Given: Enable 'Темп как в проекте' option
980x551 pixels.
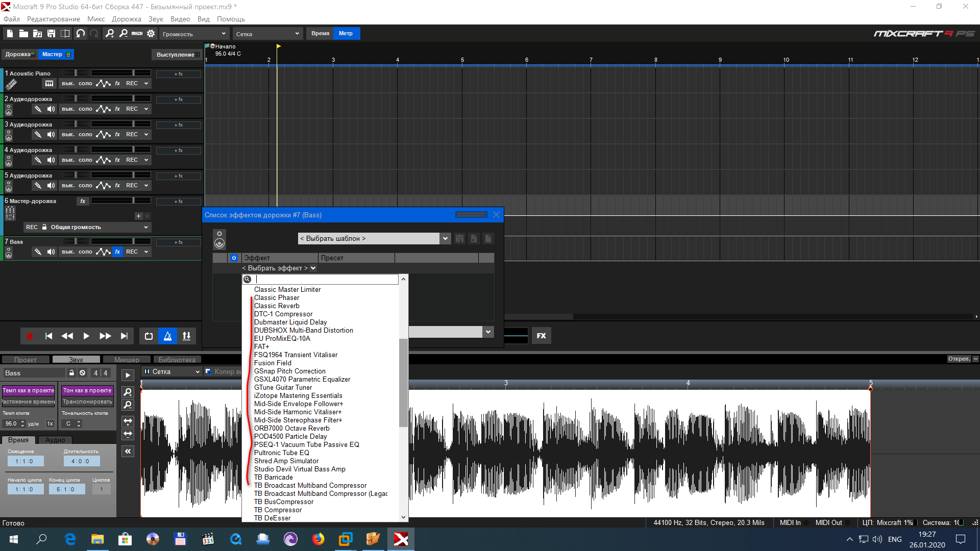Looking at the screenshot, I should point(29,391).
